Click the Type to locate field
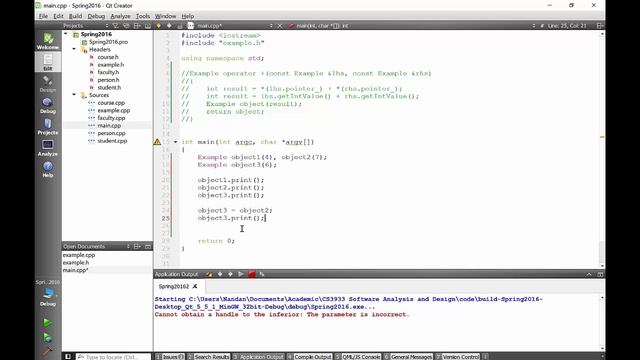Screen dimensions: 640x360 [113, 357]
